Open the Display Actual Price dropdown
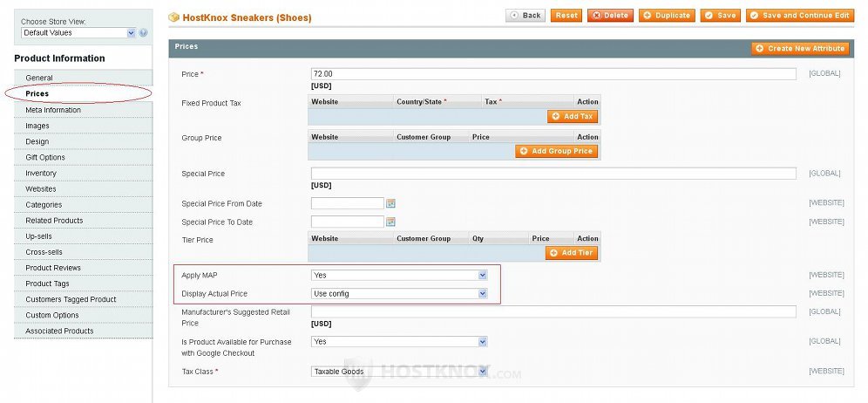 399,294
